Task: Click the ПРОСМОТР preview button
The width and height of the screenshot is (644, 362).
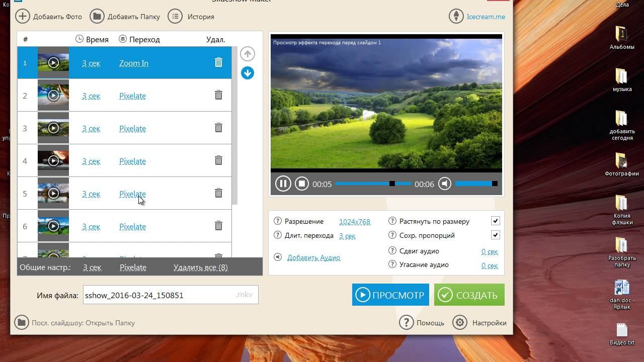Action: pos(390,295)
